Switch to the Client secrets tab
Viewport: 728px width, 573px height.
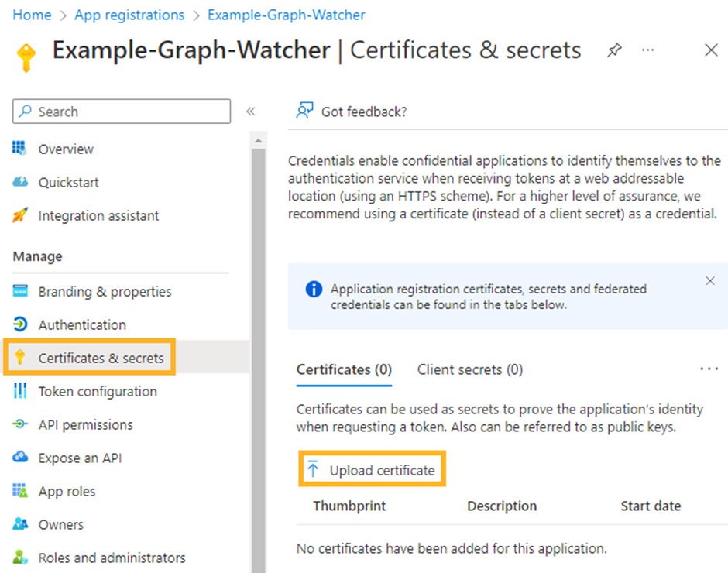[469, 369]
